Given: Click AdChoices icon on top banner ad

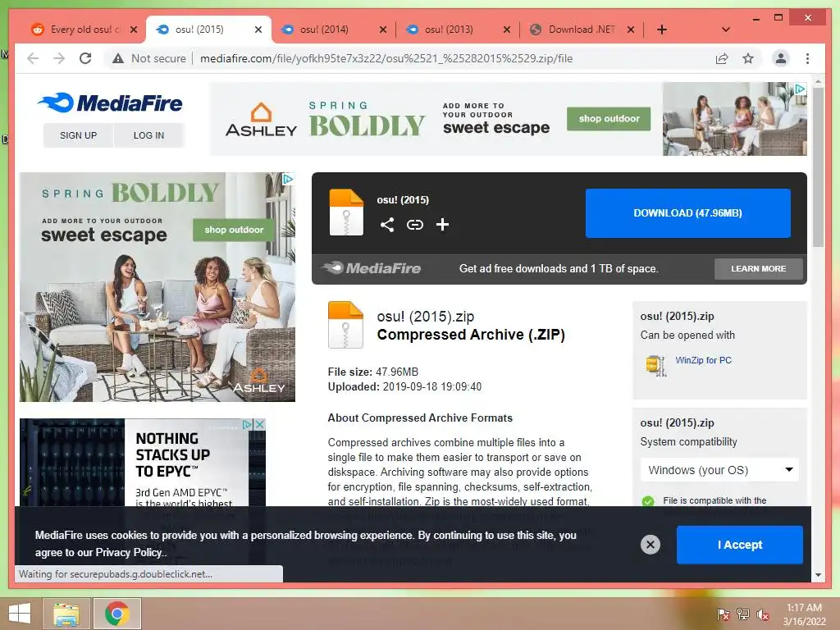Looking at the screenshot, I should click(x=801, y=89).
